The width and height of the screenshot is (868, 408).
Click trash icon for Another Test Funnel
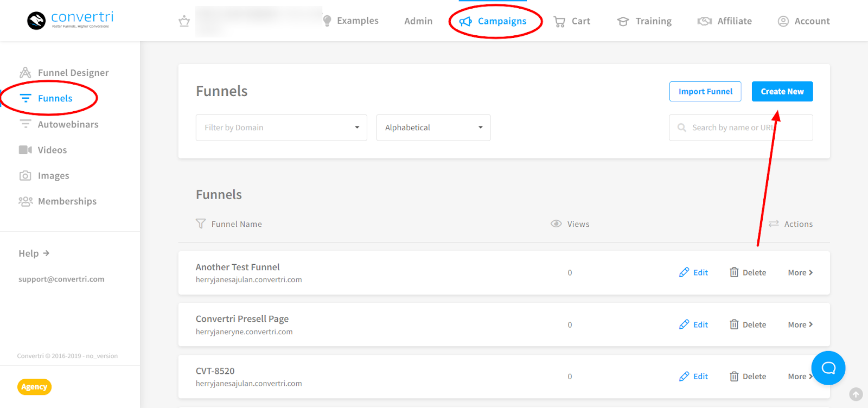pyautogui.click(x=734, y=272)
